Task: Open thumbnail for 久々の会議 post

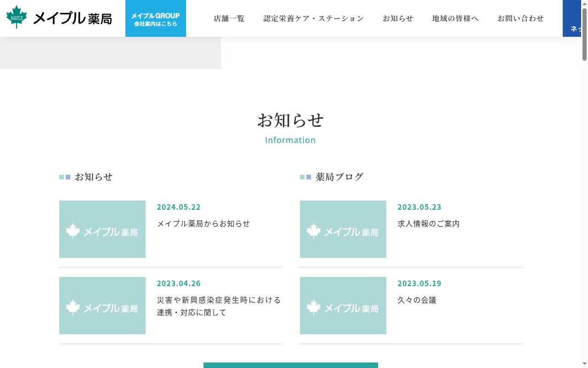Action: 343,305
